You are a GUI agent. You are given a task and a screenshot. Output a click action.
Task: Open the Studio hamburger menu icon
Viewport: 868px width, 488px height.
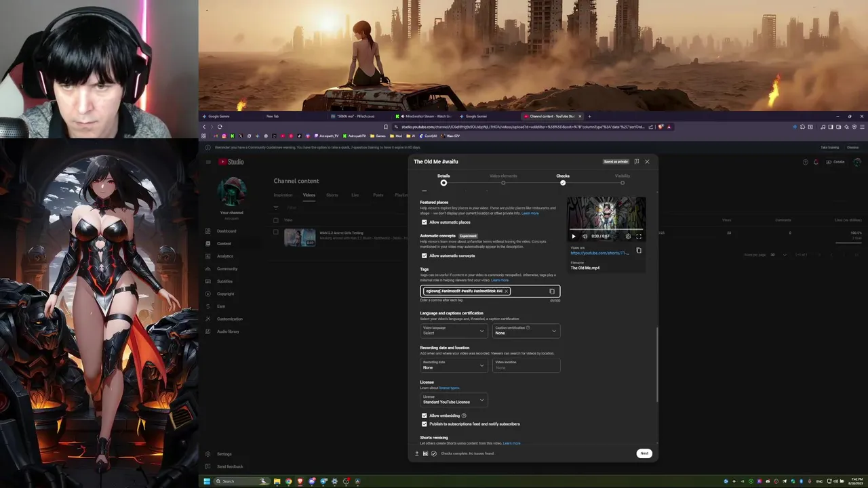[x=208, y=161]
